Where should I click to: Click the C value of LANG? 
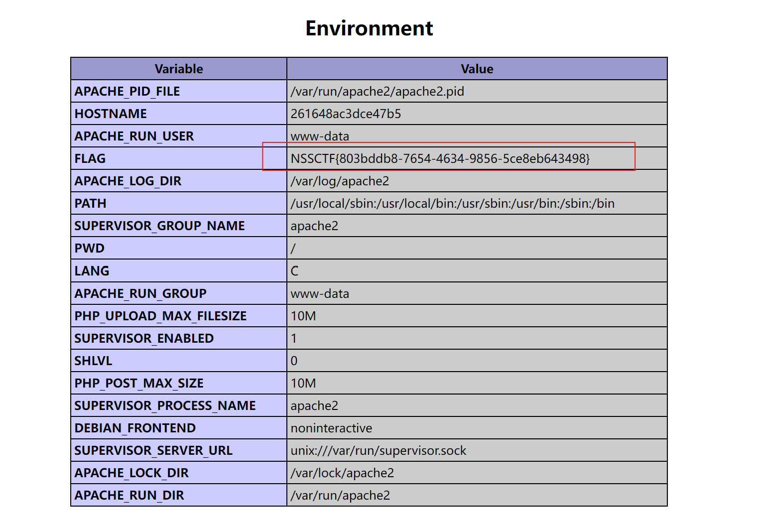(294, 271)
